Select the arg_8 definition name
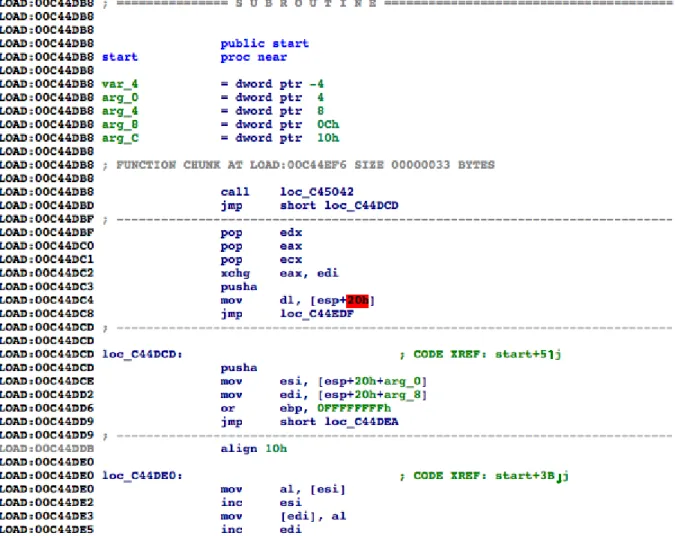The image size is (675, 536). [120, 124]
